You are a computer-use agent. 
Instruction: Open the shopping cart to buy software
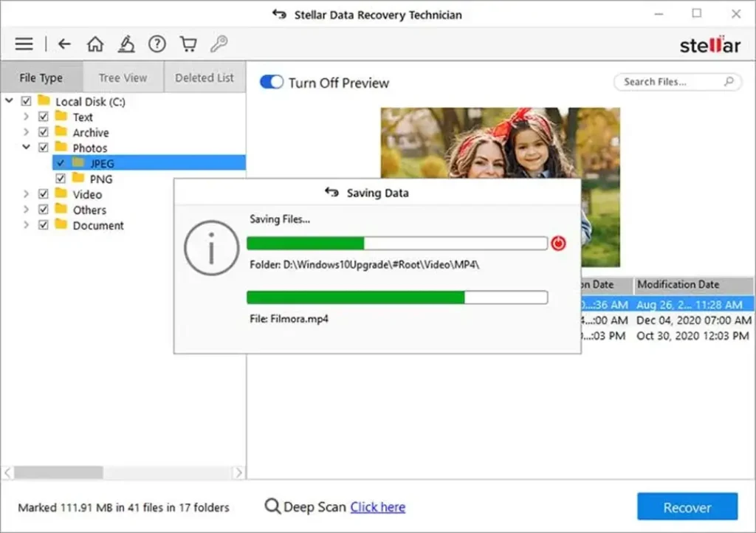pos(188,44)
